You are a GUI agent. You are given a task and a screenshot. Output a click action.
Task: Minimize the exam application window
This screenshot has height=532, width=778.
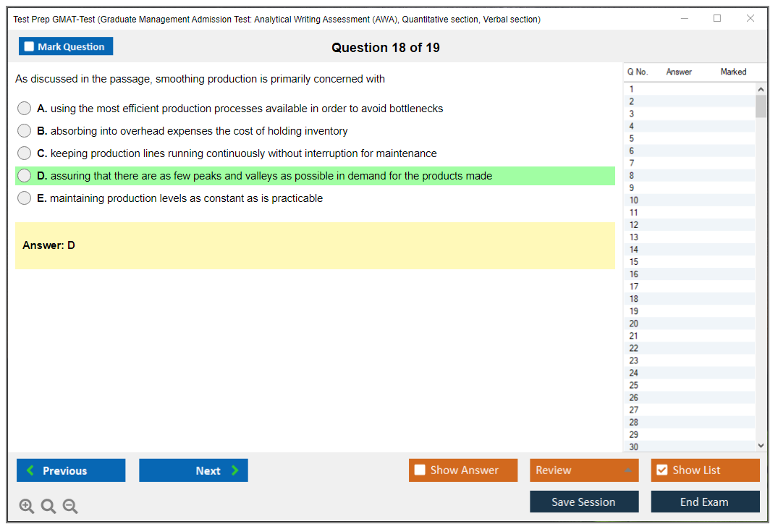(684, 19)
